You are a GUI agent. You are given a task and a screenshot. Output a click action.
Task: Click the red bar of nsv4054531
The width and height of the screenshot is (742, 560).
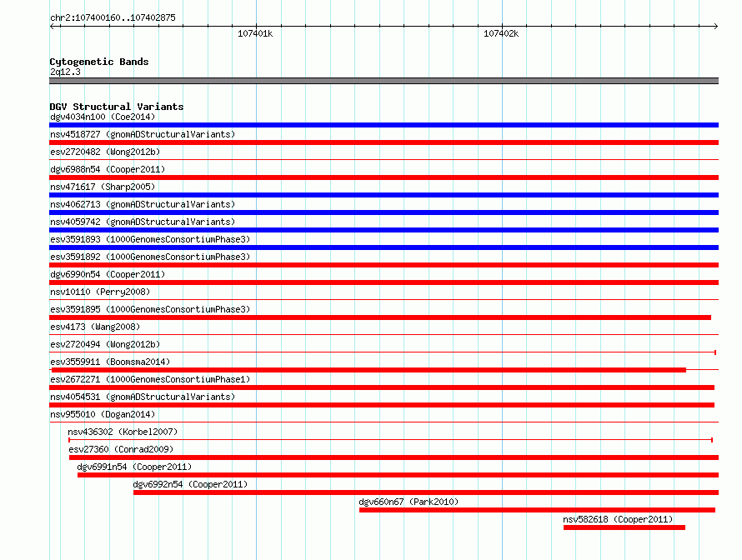pos(382,405)
